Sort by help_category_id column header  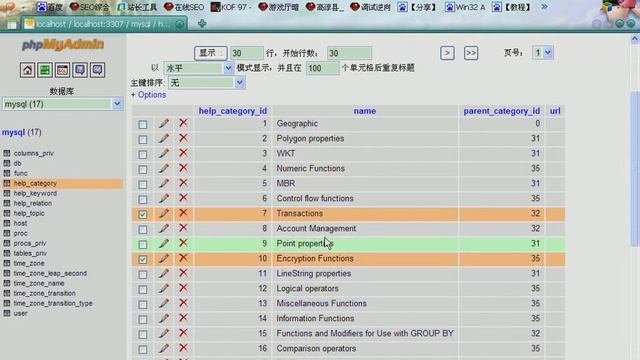tap(233, 111)
